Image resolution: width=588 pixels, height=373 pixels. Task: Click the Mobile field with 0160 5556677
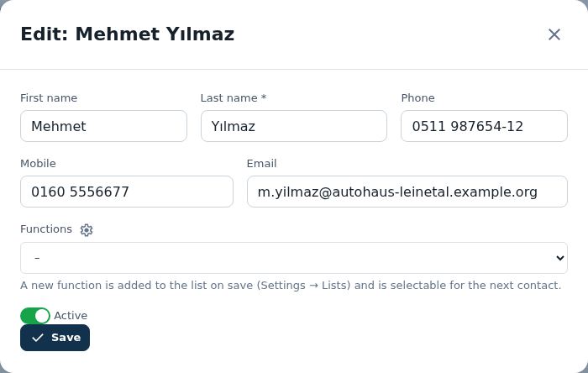(127, 192)
